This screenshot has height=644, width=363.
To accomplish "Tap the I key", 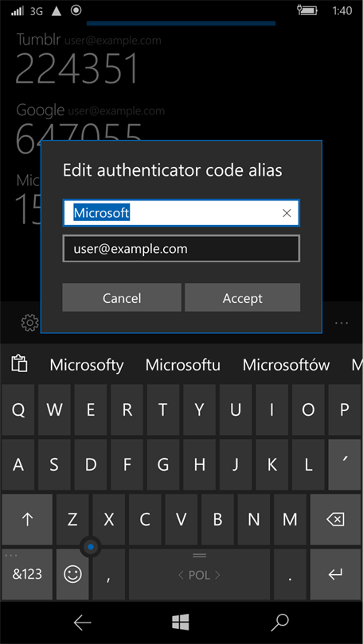I will click(x=271, y=409).
